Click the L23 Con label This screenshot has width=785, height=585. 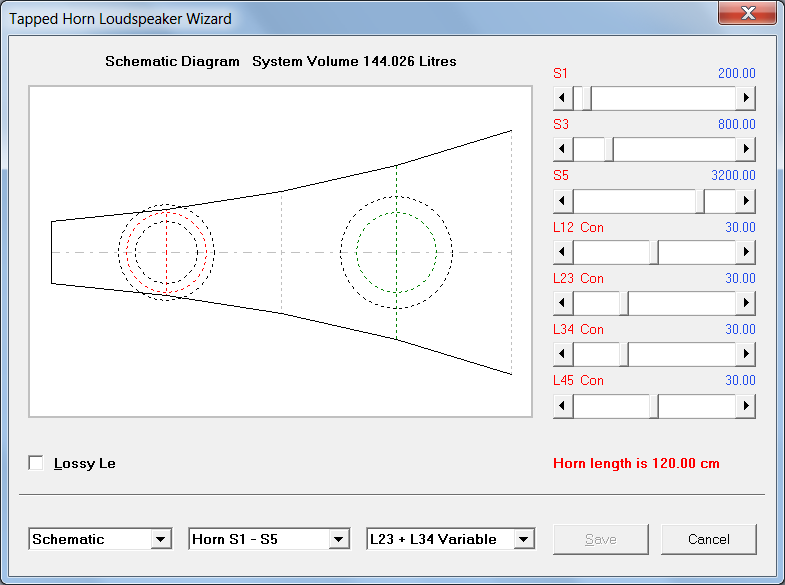pos(578,278)
